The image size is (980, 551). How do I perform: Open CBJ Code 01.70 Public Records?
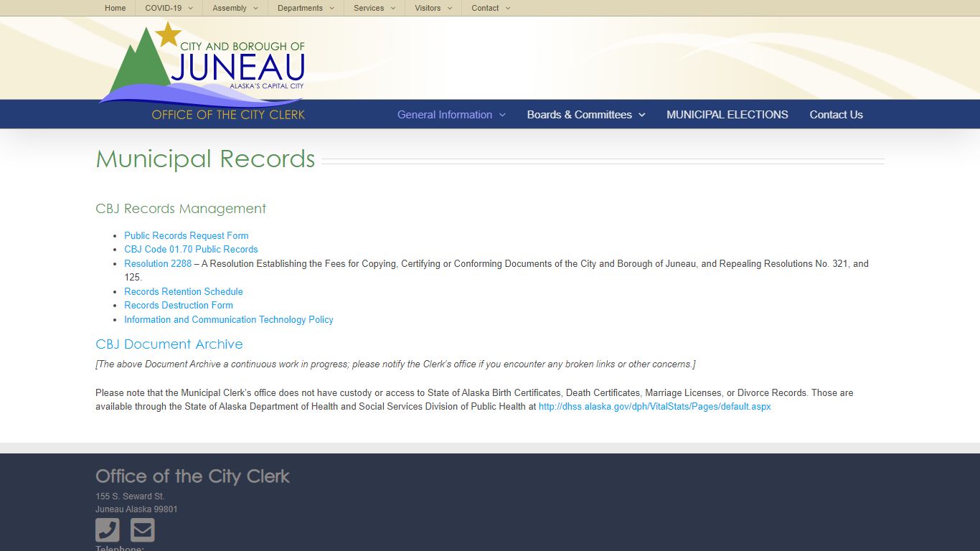[x=191, y=249]
